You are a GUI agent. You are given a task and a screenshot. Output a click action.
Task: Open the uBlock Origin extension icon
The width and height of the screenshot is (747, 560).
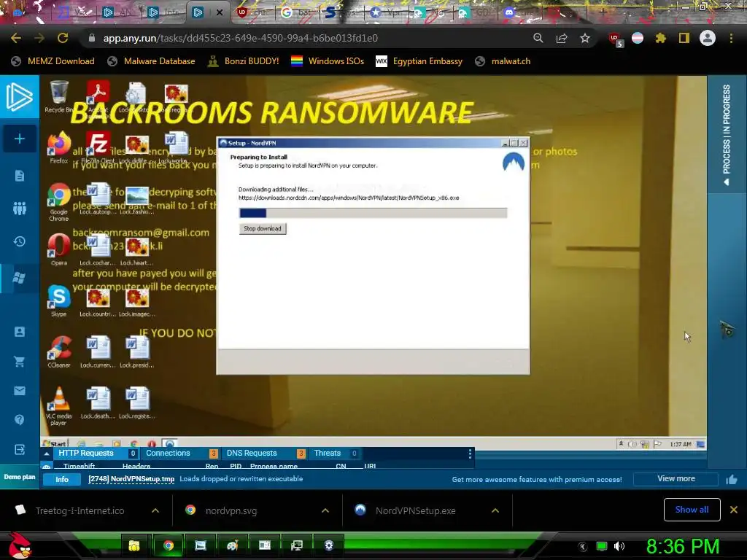pos(616,39)
